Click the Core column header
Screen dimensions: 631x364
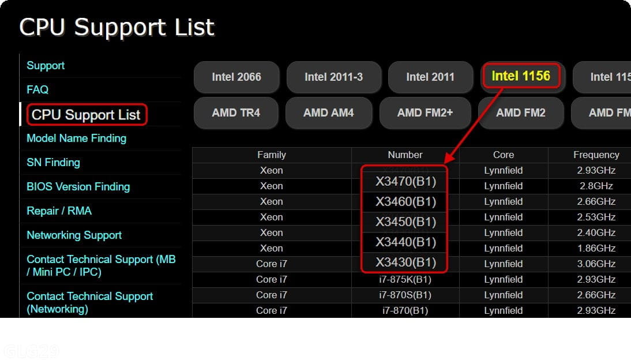(x=504, y=155)
